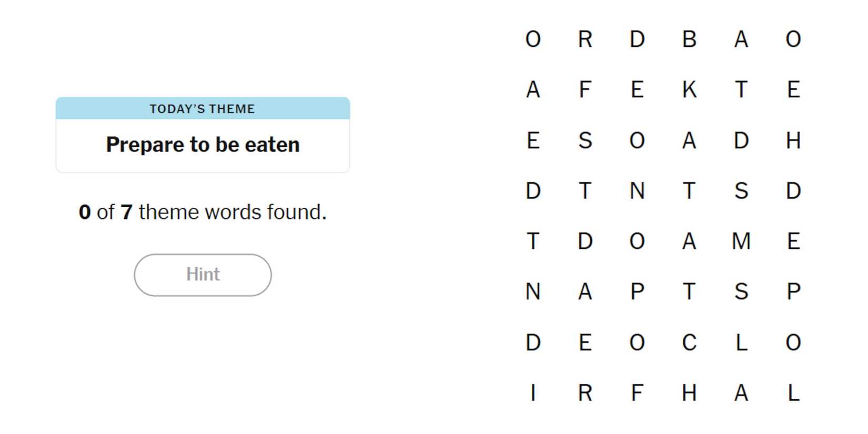Select the letter L beside the C
This screenshot has width=868, height=434.
[741, 342]
